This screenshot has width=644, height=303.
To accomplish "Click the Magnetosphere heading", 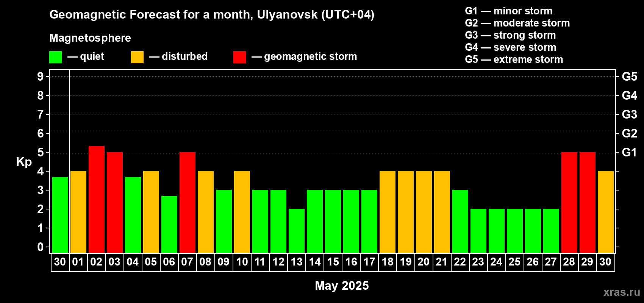I will 90,38.
